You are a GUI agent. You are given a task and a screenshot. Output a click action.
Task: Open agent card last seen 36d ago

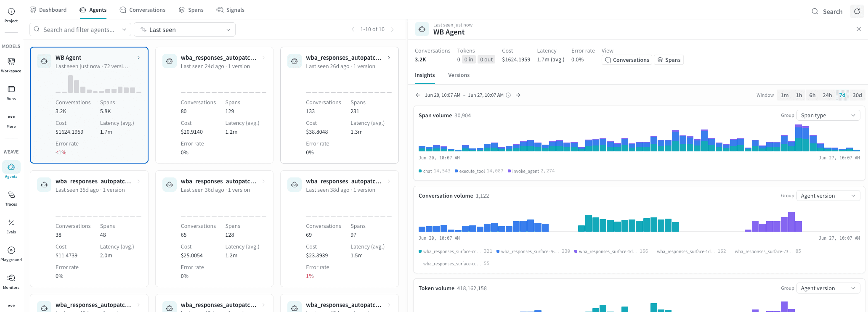[214, 229]
